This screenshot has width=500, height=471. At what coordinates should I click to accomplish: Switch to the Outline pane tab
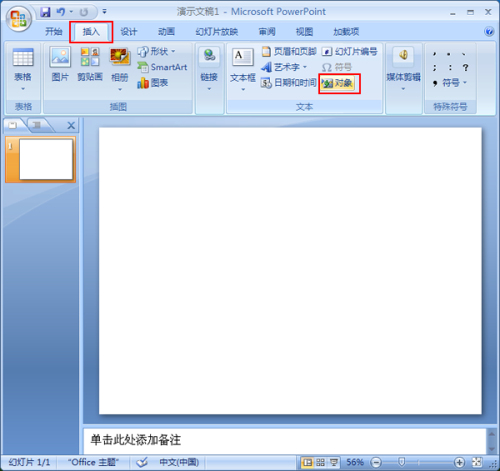(37, 125)
